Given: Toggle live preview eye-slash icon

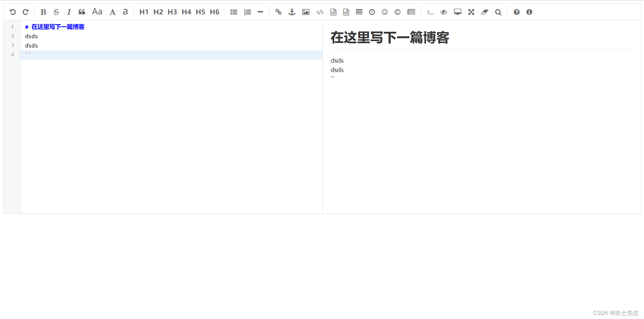Looking at the screenshot, I should click(x=444, y=12).
